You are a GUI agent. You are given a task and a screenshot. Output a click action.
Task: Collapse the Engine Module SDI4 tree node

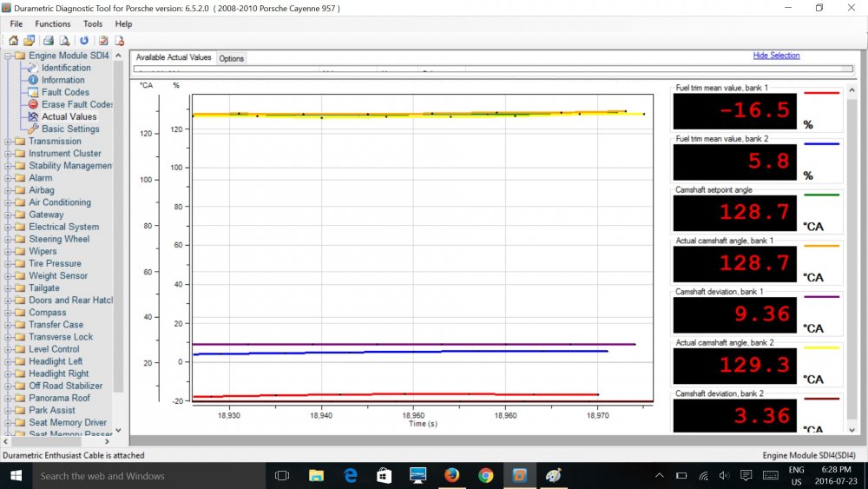click(8, 56)
